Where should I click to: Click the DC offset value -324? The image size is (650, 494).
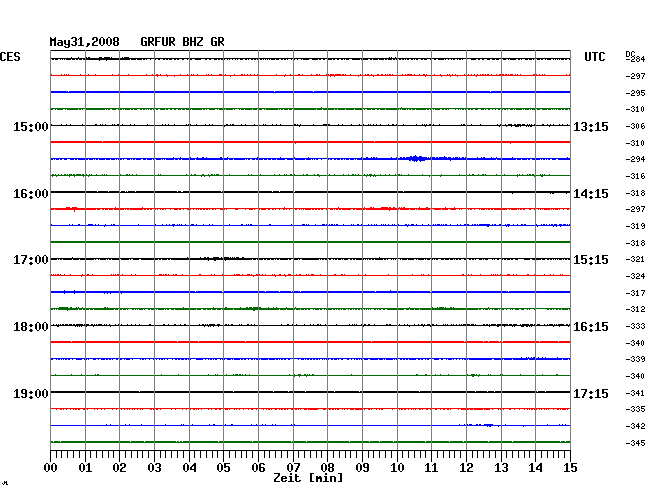[635, 276]
